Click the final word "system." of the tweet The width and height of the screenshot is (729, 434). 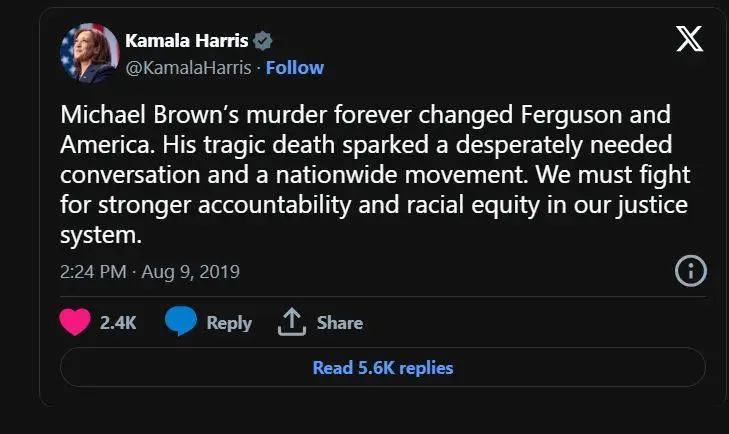pos(97,239)
